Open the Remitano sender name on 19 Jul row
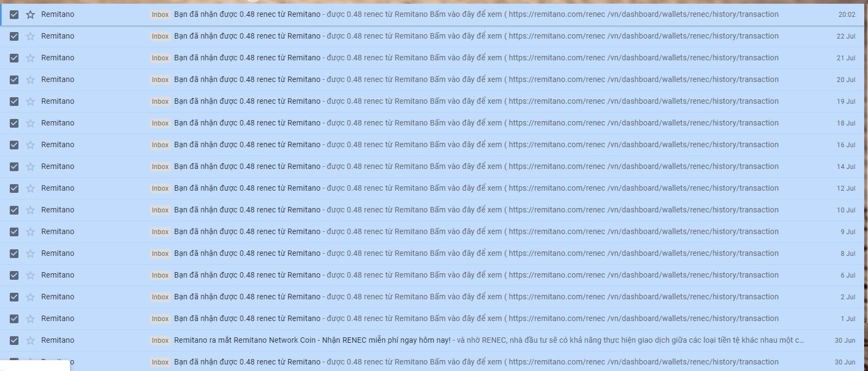The height and width of the screenshot is (371, 868). tap(58, 101)
